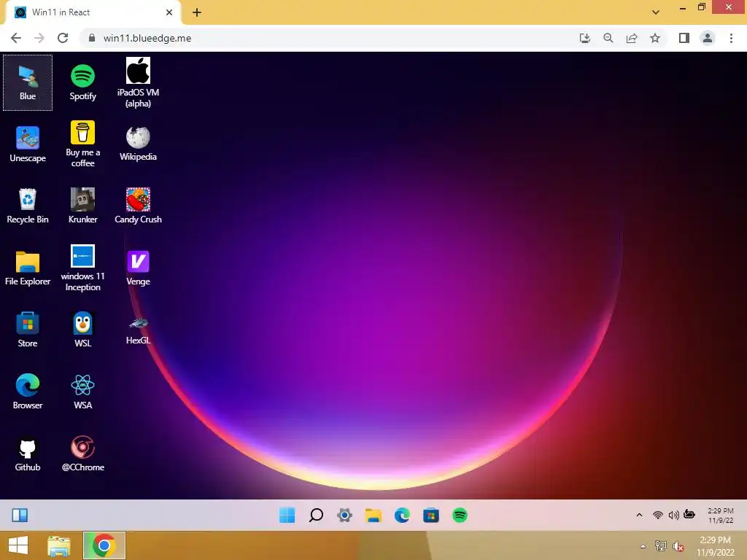The height and width of the screenshot is (560, 747).
Task: Open the Store desktop icon
Action: point(28,330)
